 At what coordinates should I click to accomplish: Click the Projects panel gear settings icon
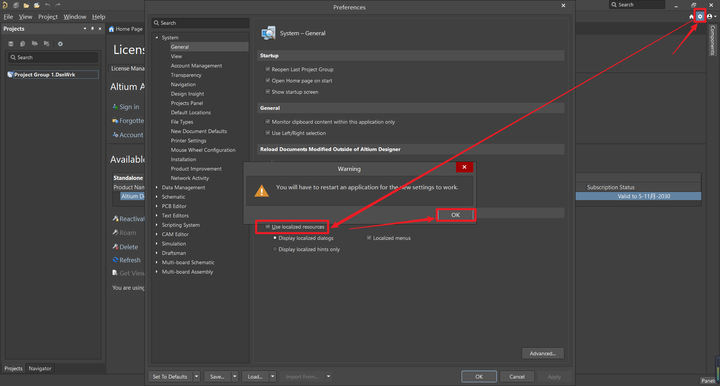point(60,44)
